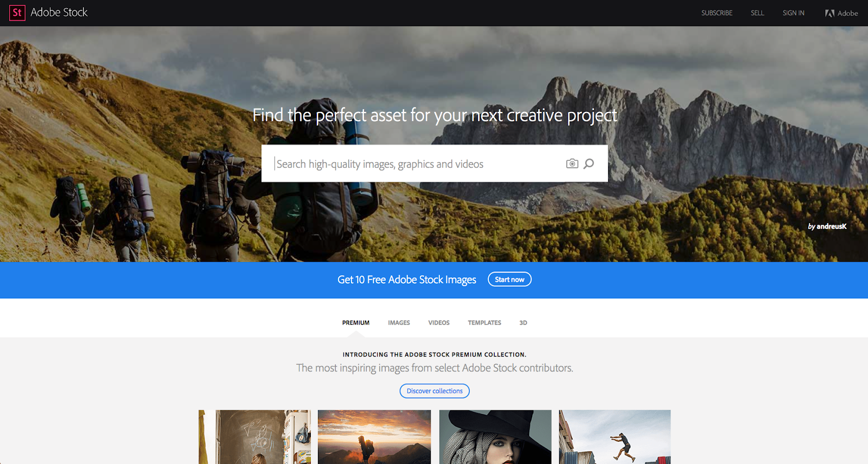
Task: Open the 3D tab
Action: 523,323
